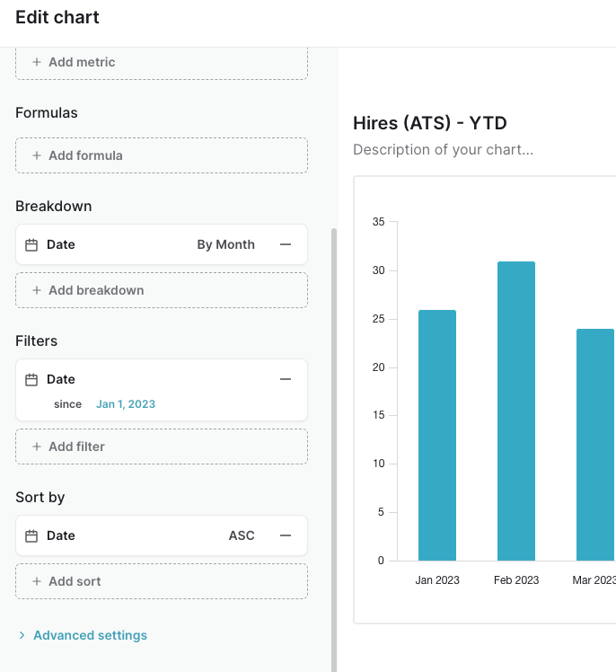Click the Breakdown section heading
The width and height of the screenshot is (616, 672).
pyautogui.click(x=54, y=206)
